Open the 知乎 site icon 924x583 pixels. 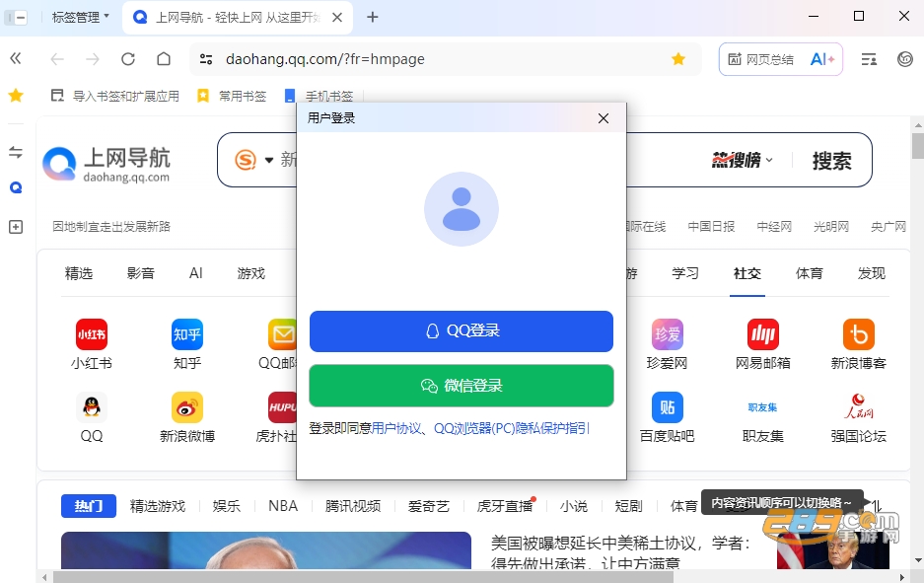coord(187,334)
